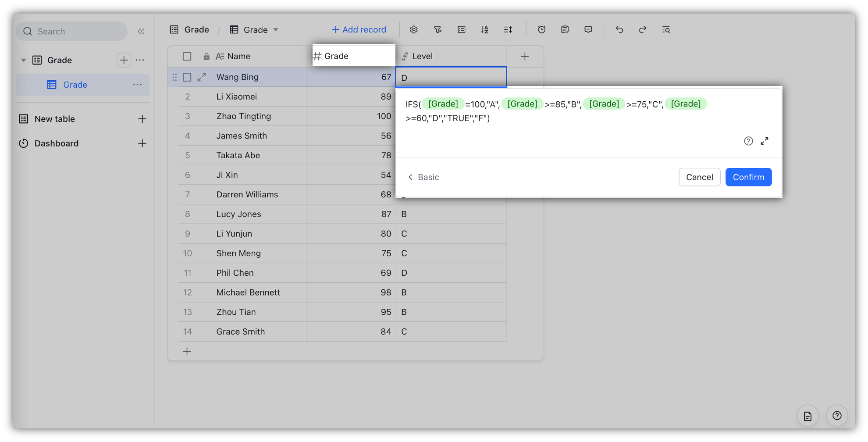The height and width of the screenshot is (442, 868).
Task: Open the filter tool in toolbar
Action: click(x=438, y=30)
